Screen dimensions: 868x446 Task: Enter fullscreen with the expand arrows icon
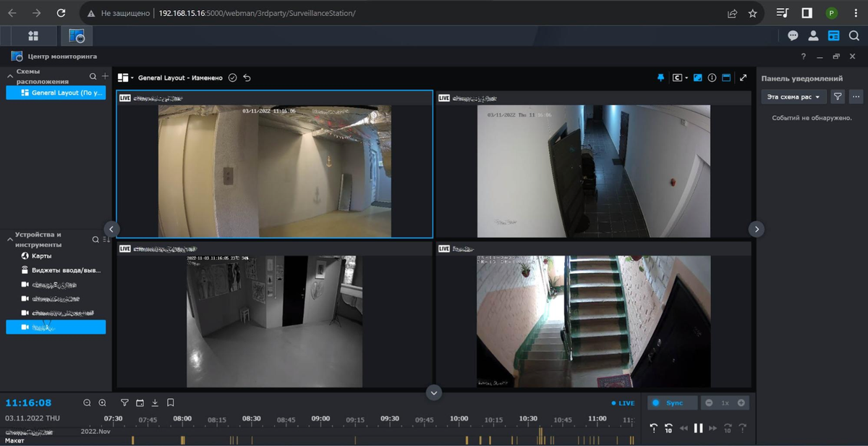point(743,77)
